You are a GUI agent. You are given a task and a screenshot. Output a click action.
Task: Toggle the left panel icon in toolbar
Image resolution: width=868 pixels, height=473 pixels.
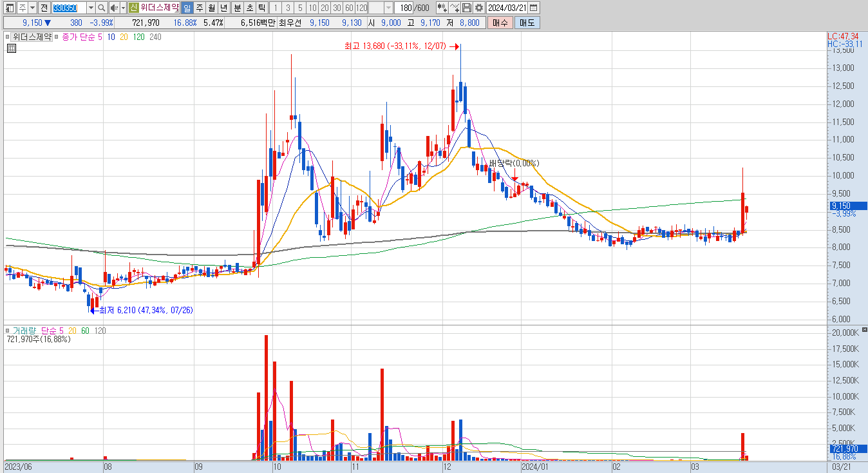click(10, 8)
